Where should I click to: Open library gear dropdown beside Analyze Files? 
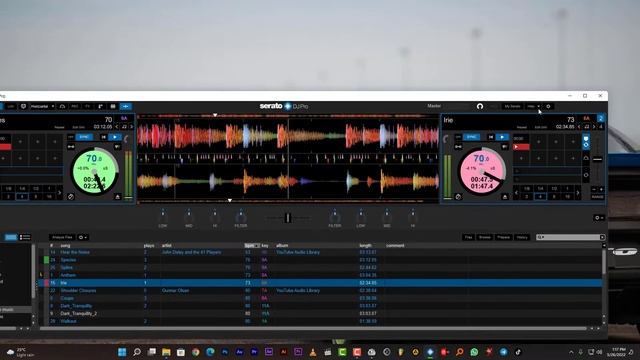82,237
